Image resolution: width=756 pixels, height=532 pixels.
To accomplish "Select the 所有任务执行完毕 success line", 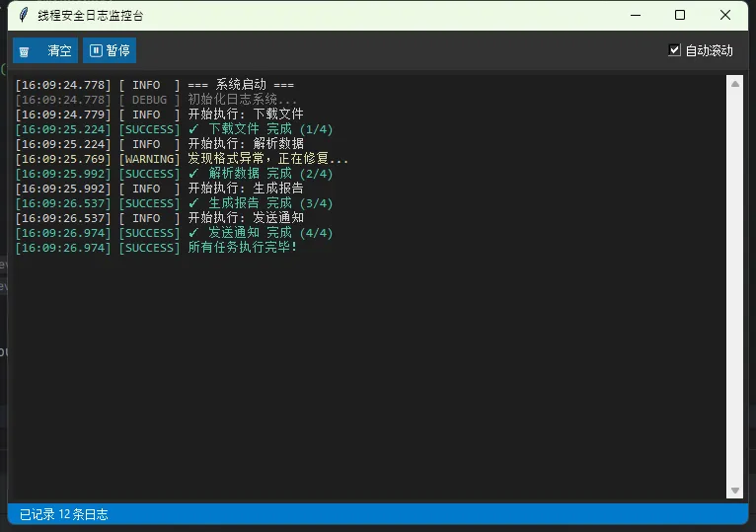I will [242, 248].
